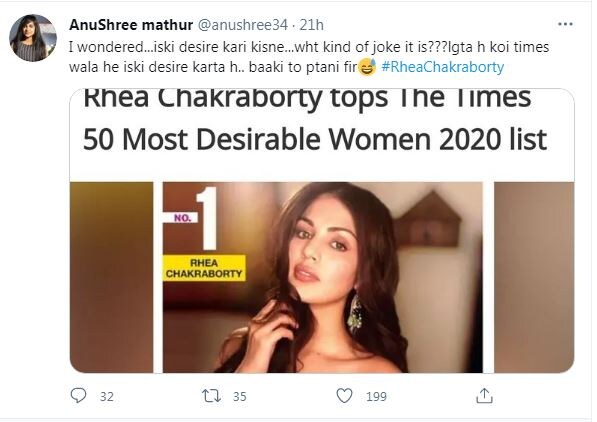Open the three-dot more options menu
The height and width of the screenshot is (422, 597).
coord(565,24)
